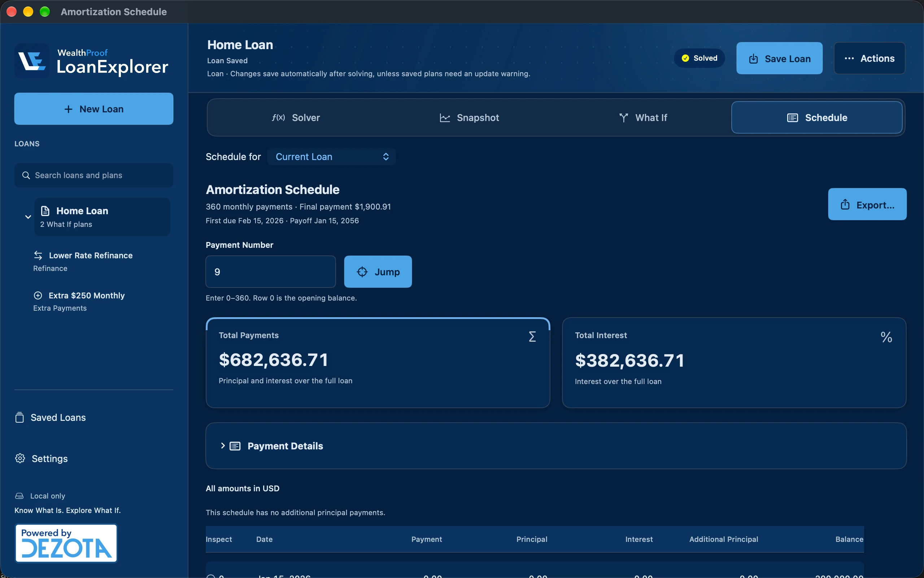Click the Payment Number input field
This screenshot has height=578, width=924.
tap(271, 272)
